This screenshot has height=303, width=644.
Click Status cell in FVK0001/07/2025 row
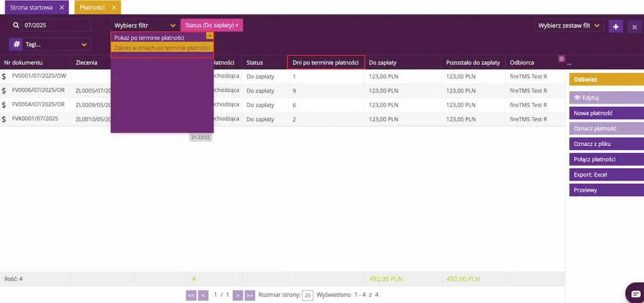click(x=260, y=119)
